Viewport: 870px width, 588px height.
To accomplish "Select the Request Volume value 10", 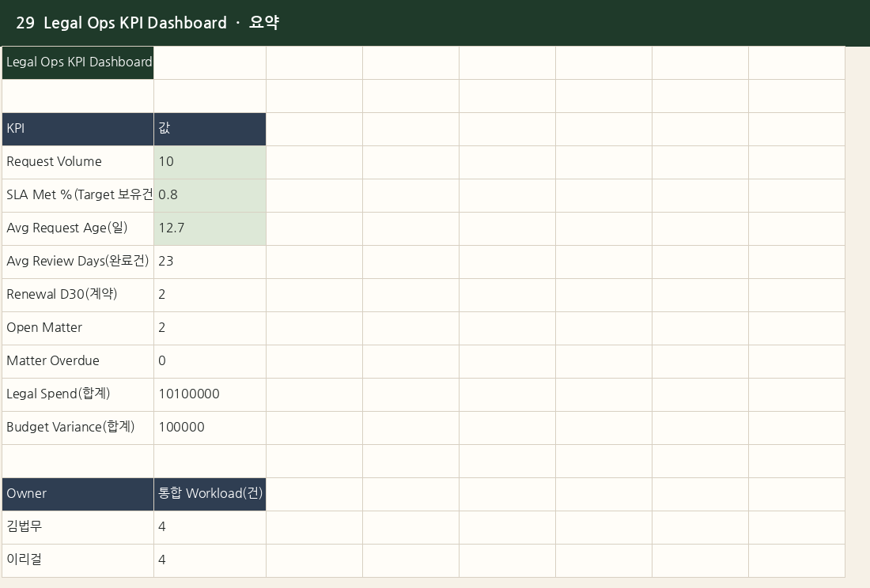I will click(210, 162).
